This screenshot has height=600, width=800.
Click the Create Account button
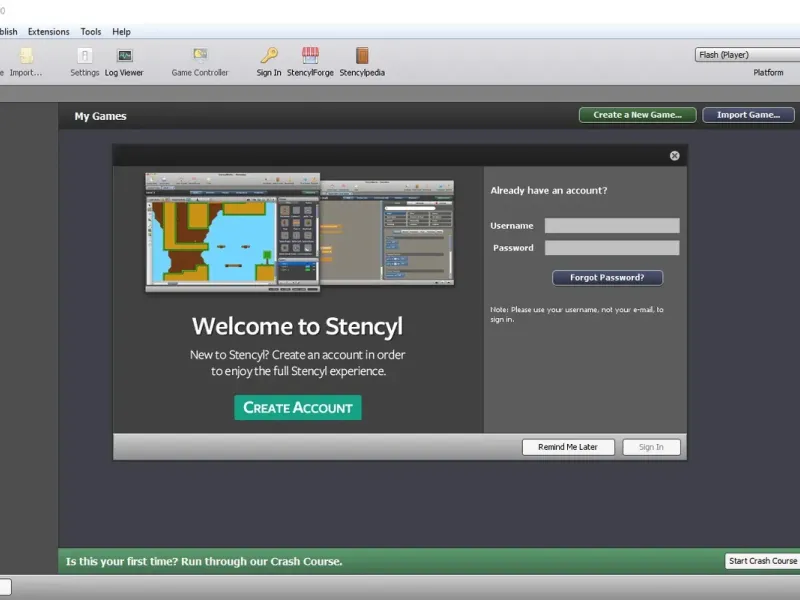(x=298, y=408)
